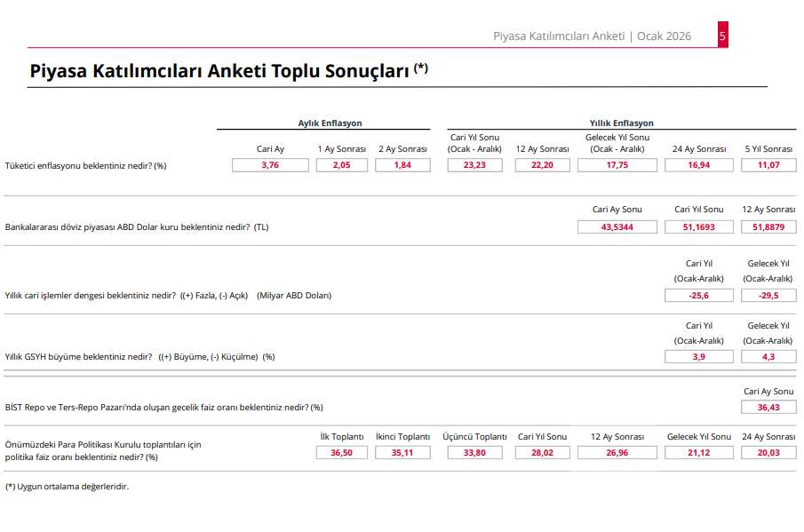Select the Cari Ay Sonu dollar rate 43,5344
The height and width of the screenshot is (532, 804).
(x=617, y=227)
